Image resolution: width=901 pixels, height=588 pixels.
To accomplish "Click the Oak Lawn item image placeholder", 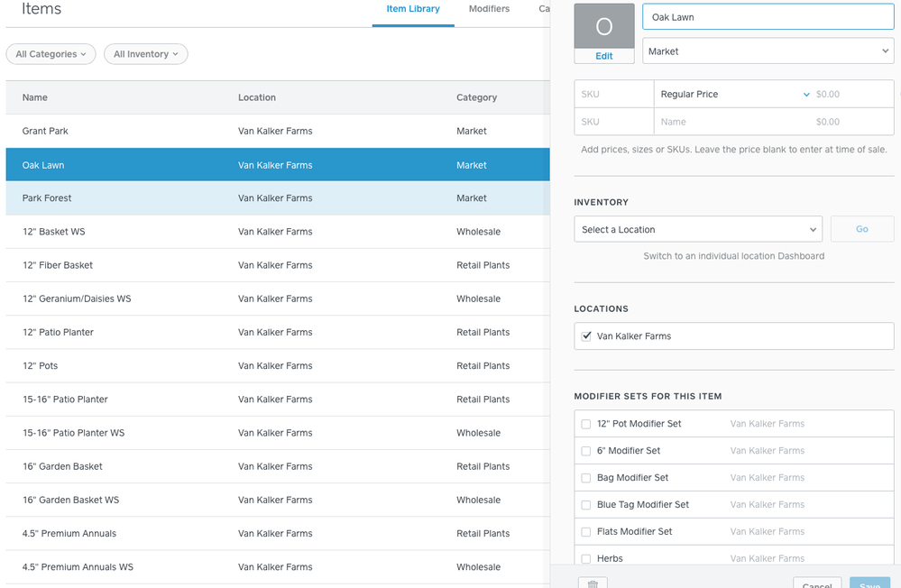I will pyautogui.click(x=604, y=26).
